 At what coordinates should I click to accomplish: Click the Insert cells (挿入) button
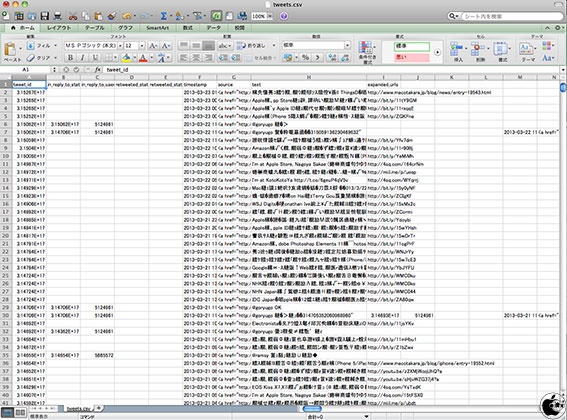[458, 52]
